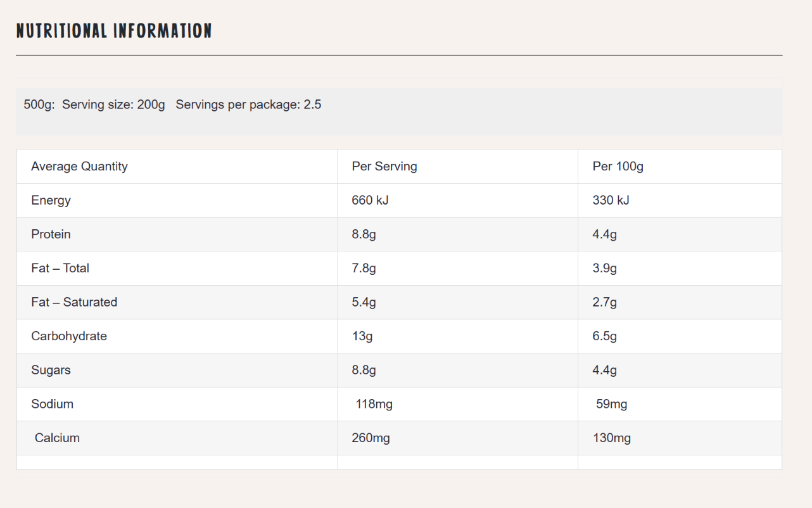812x508 pixels.
Task: Click the Servings per package 2.5 text
Action: pyautogui.click(x=248, y=105)
